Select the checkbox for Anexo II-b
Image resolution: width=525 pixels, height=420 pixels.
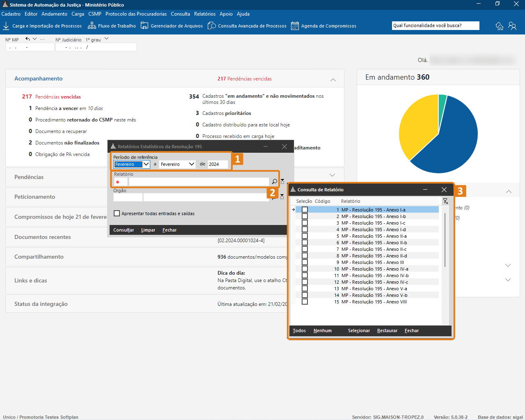tap(305, 243)
